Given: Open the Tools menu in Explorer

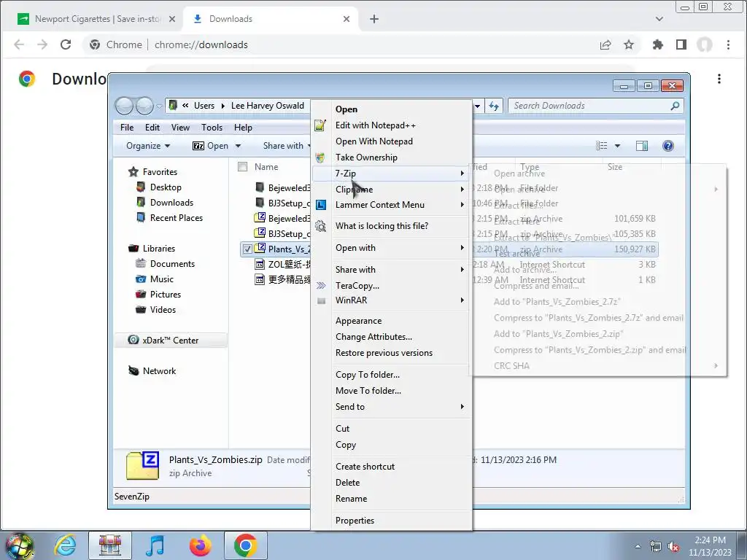Looking at the screenshot, I should coord(212,128).
